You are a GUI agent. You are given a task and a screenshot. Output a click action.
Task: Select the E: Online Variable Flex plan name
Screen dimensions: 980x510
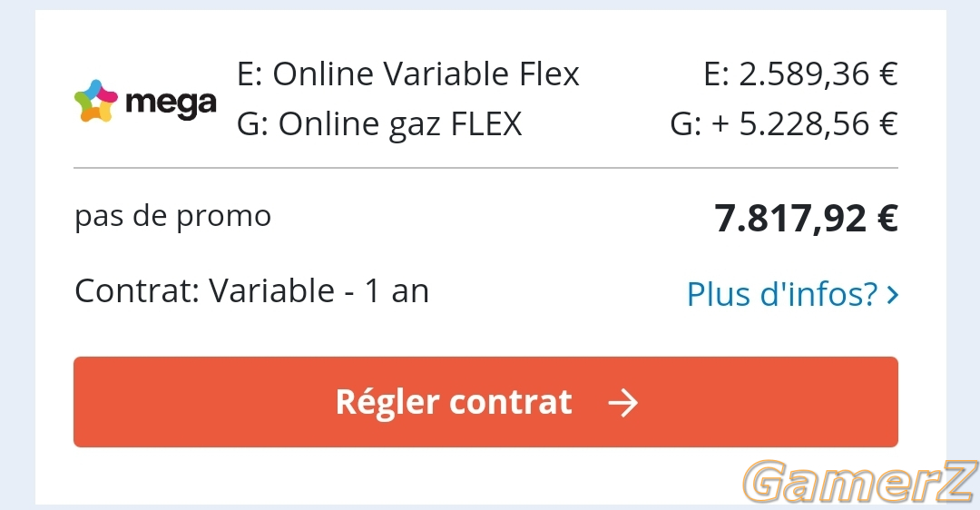pyautogui.click(x=408, y=74)
